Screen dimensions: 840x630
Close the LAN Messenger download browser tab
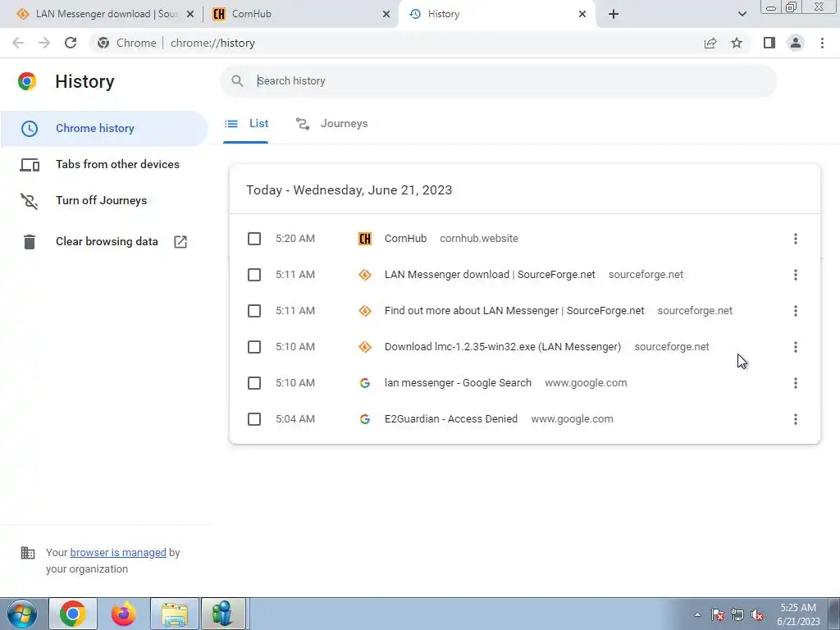[189, 14]
